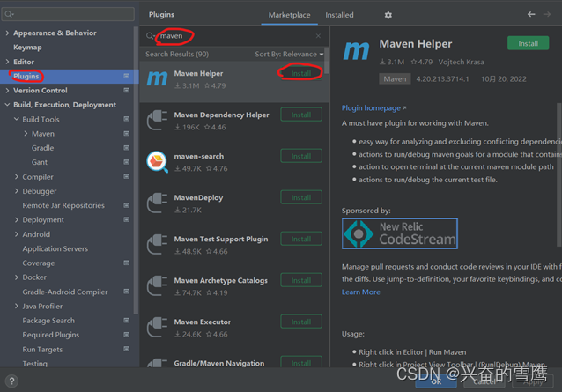Click project-level icon beside Run Targets
This screenshot has width=562, height=392.
tap(127, 349)
